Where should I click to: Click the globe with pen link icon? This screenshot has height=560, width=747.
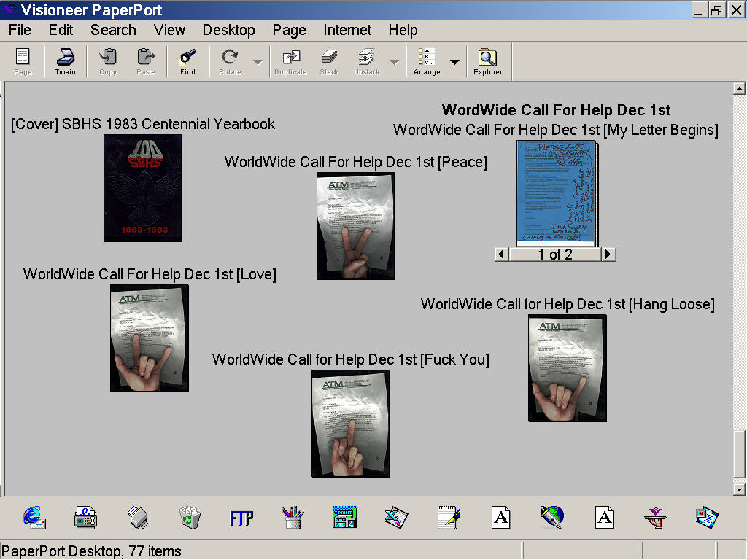tap(552, 518)
